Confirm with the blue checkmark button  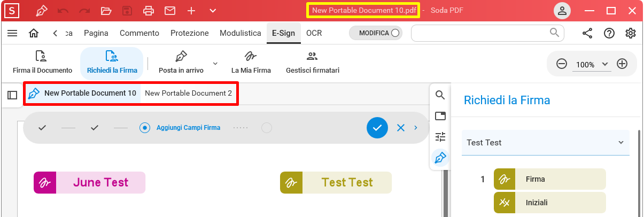click(377, 128)
